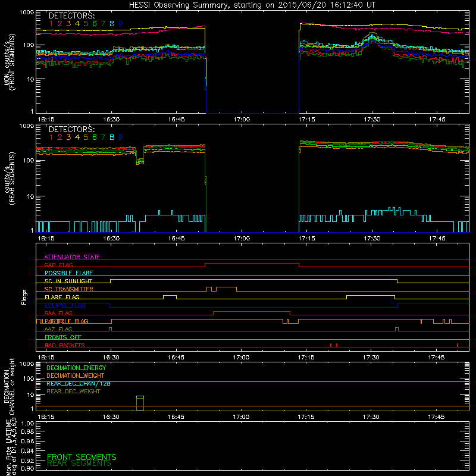Viewport: 476px width, 476px height.
Task: Select the BAD_PACKETS label
Action: pyautogui.click(x=65, y=345)
